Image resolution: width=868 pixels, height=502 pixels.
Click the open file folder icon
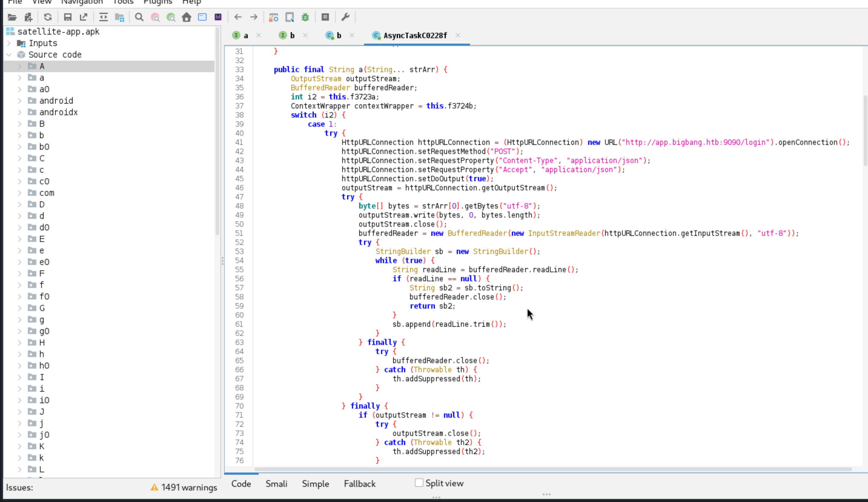12,17
